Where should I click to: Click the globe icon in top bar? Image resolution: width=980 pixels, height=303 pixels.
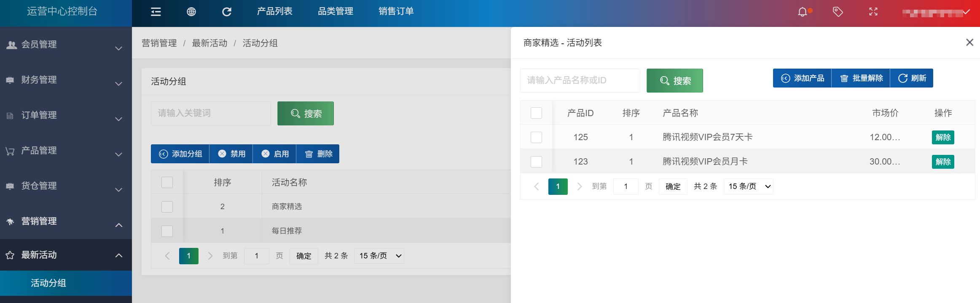click(x=191, y=12)
